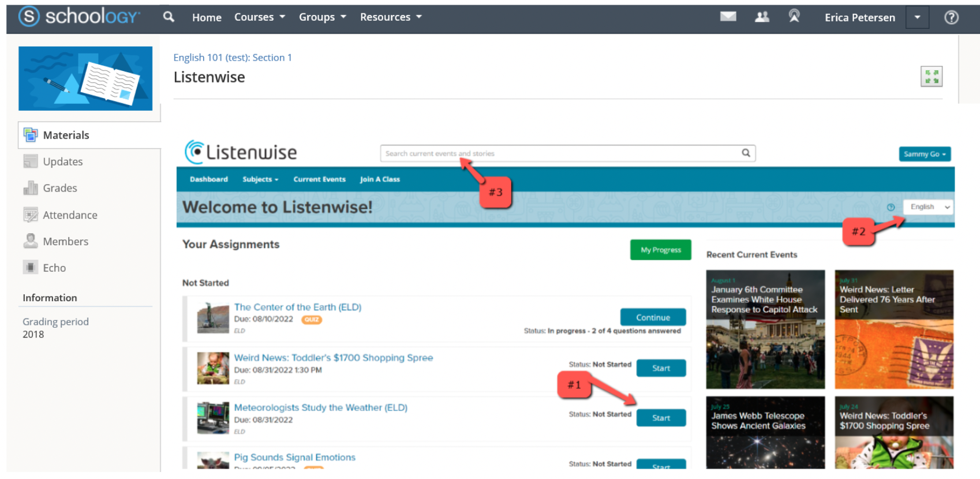Open the notifications icon in header

tap(794, 17)
